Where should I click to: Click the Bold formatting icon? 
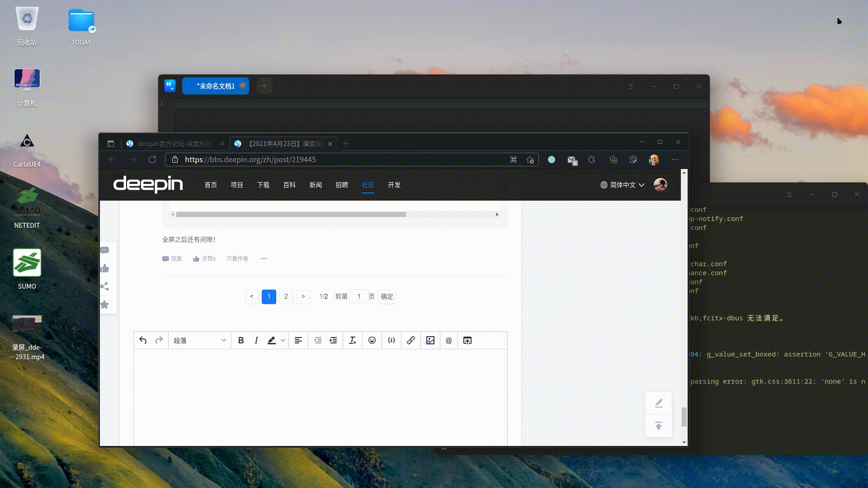[x=241, y=340]
